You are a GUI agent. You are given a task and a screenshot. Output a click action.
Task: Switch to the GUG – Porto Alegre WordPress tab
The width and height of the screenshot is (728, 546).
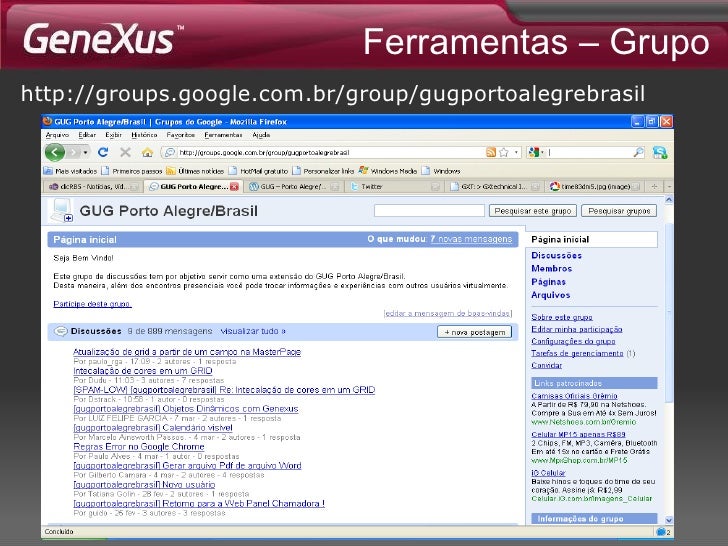(293, 187)
